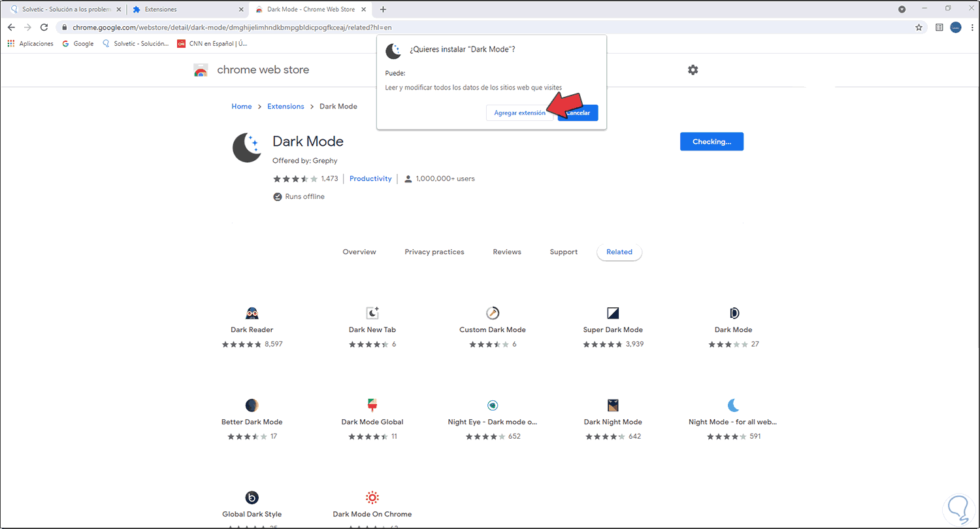Viewport: 980px width, 529px height.
Task: Click the Dark Mode Global extension icon
Action: click(372, 405)
